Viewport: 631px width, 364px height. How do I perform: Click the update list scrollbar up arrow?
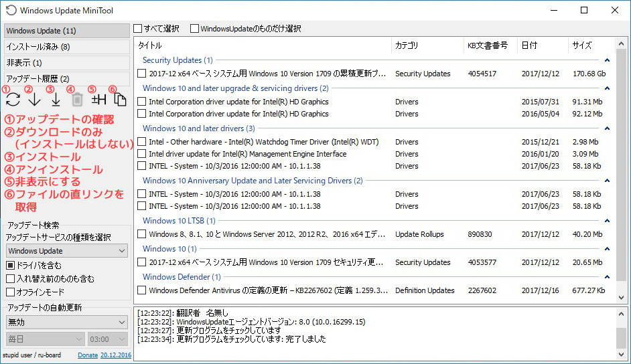coord(621,43)
